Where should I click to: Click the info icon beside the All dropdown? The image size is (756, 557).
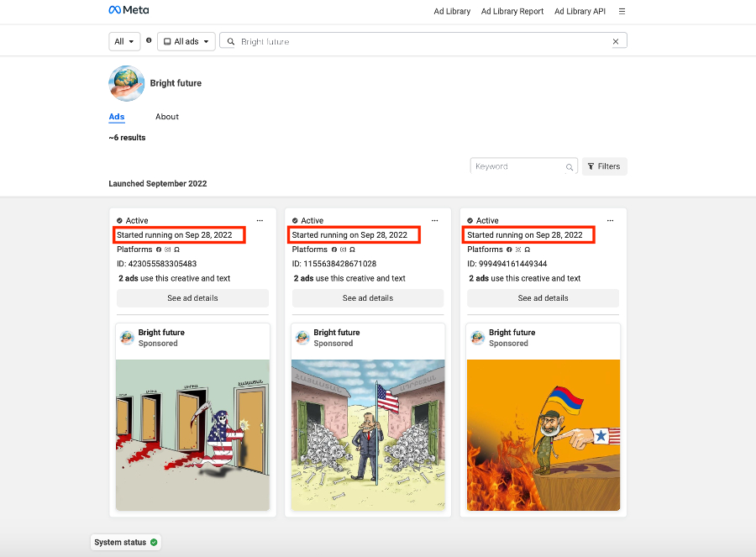(x=149, y=40)
